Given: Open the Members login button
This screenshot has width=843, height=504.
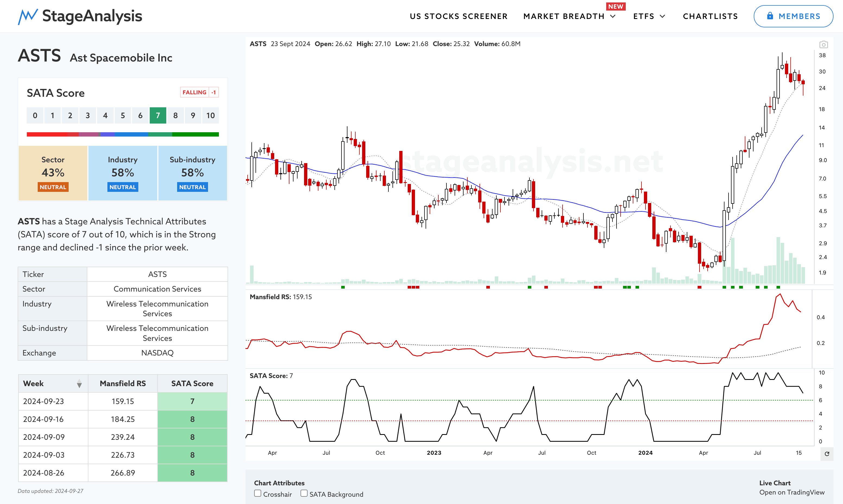Looking at the screenshot, I should (x=793, y=16).
